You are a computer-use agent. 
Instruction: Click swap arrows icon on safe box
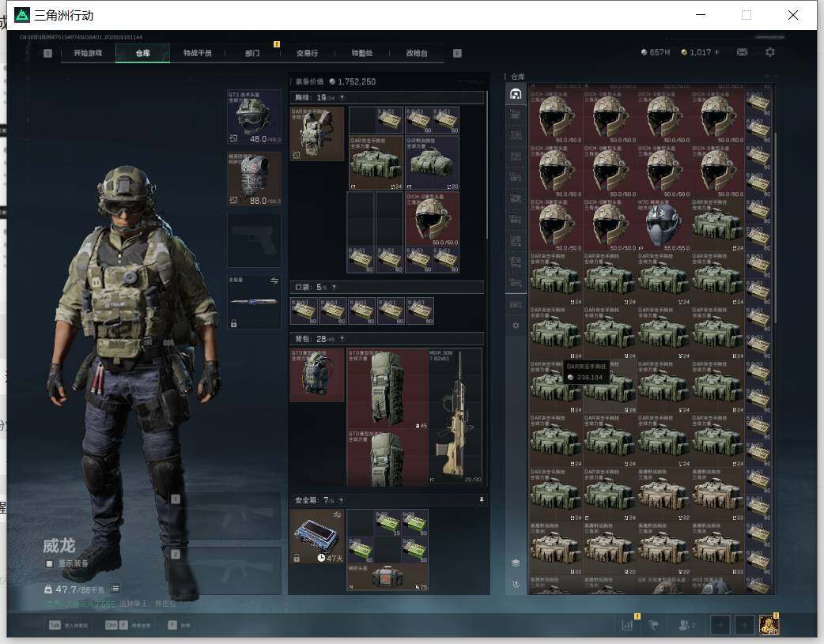[338, 514]
